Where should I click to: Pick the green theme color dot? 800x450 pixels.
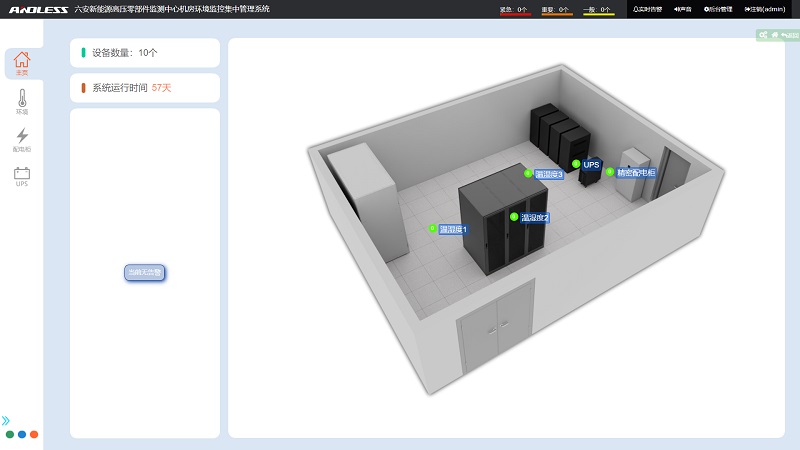point(10,435)
